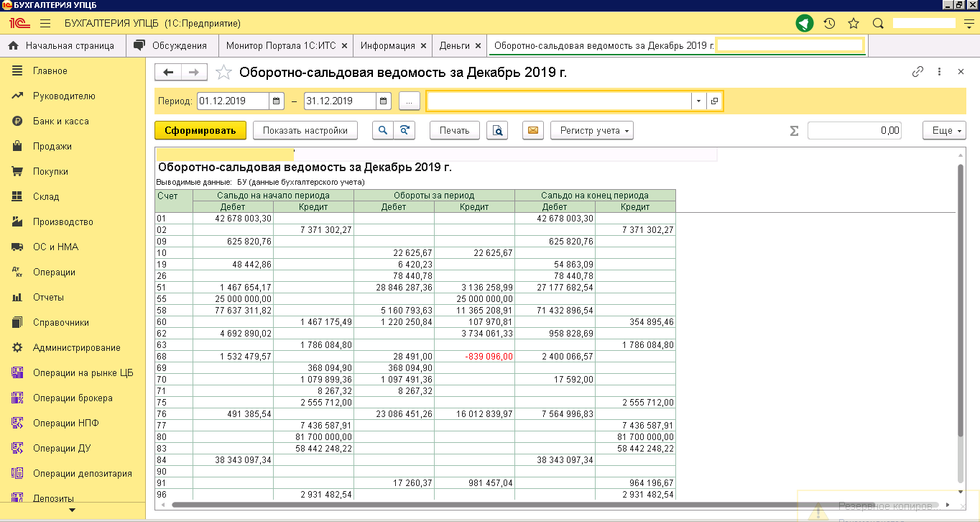980x522 pixels.
Task: Open print preview icon
Action: tap(497, 130)
